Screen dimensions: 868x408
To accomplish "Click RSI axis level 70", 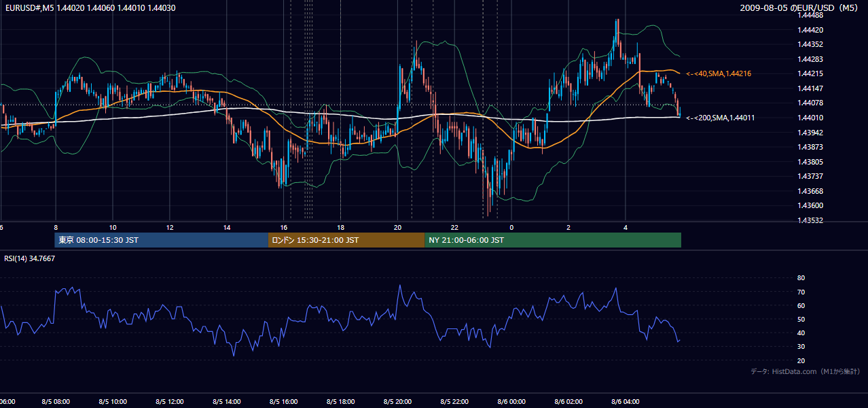I will 801,292.
